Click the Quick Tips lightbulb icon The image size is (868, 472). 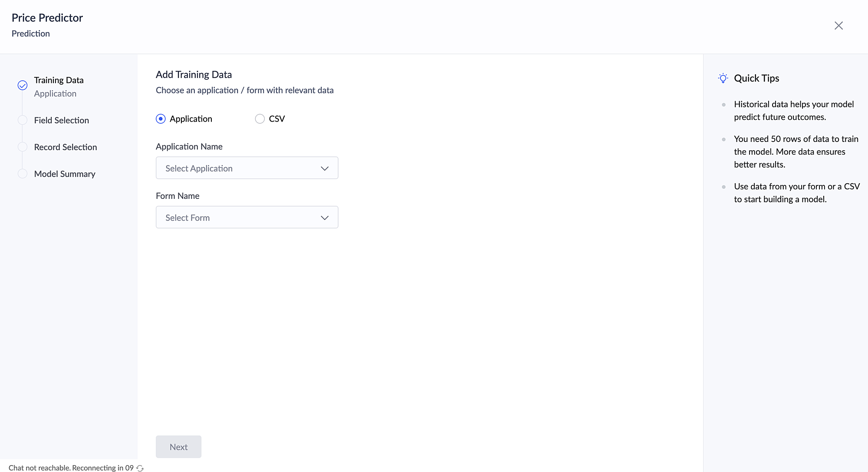(x=723, y=78)
